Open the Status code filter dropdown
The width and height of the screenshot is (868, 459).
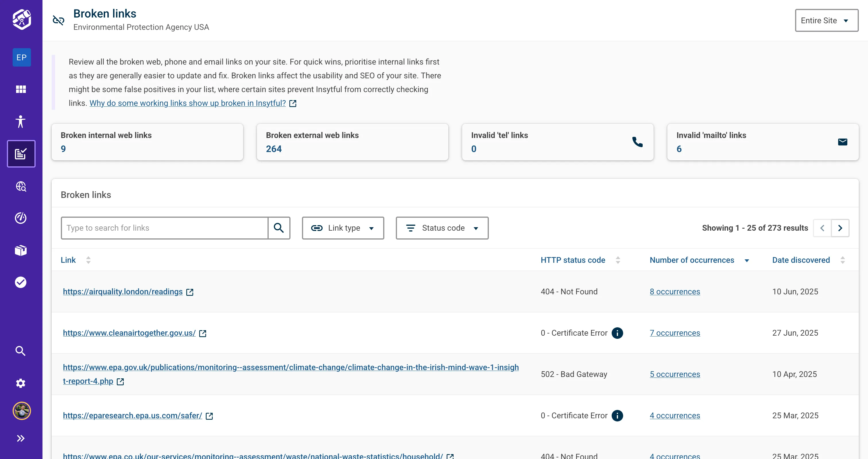pos(442,228)
